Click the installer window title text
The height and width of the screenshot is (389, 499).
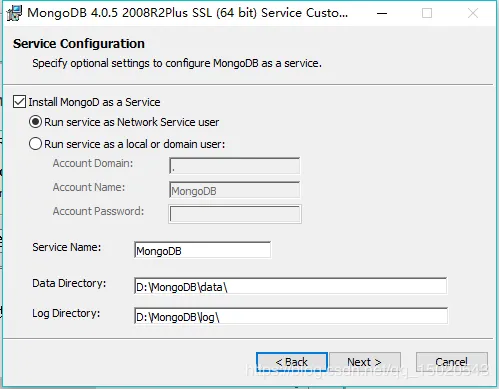pyautogui.click(x=188, y=13)
